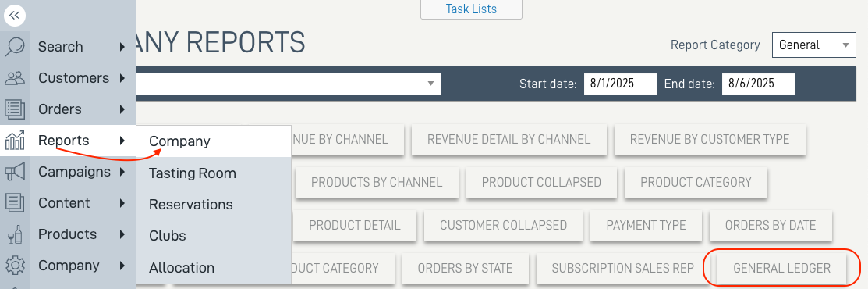The height and width of the screenshot is (289, 868).
Task: Open the Task Lists button
Action: (471, 9)
